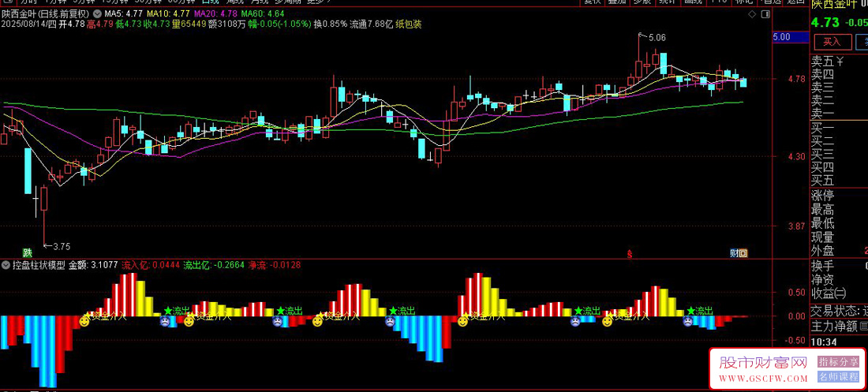
Task: Click the 流出亿: -0.2664 value
Action: (x=214, y=265)
